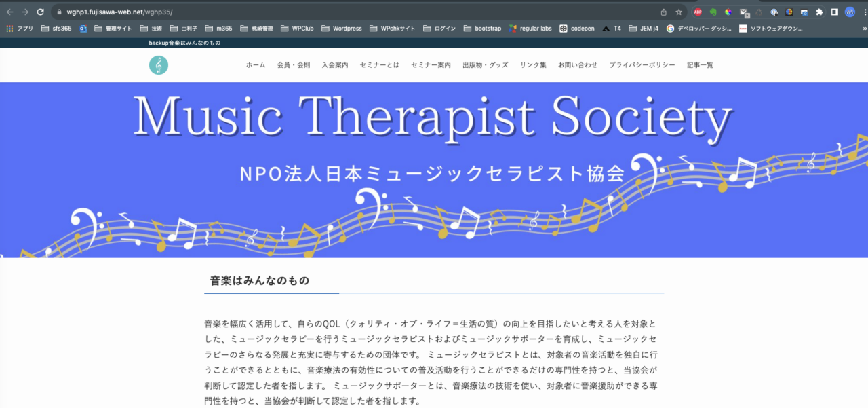Image resolution: width=868 pixels, height=408 pixels.
Task: Open the JEM j4 bookmark folder
Action: tap(644, 29)
